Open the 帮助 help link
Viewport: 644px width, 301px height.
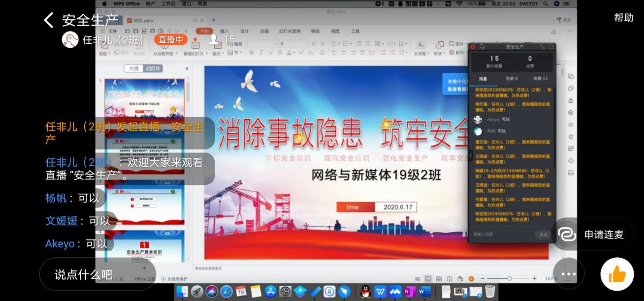tap(623, 18)
